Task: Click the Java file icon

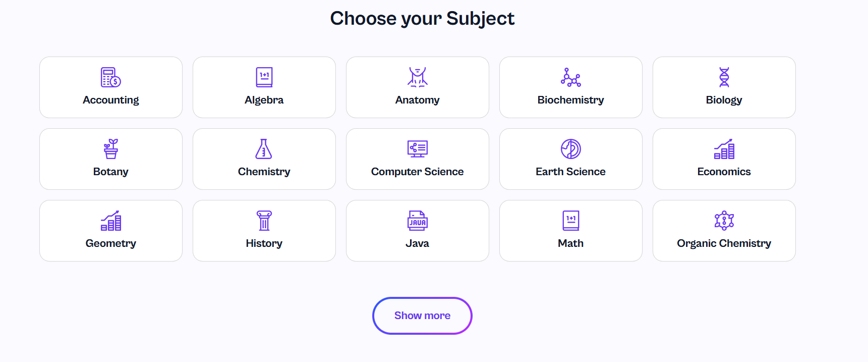Action: coord(418,221)
